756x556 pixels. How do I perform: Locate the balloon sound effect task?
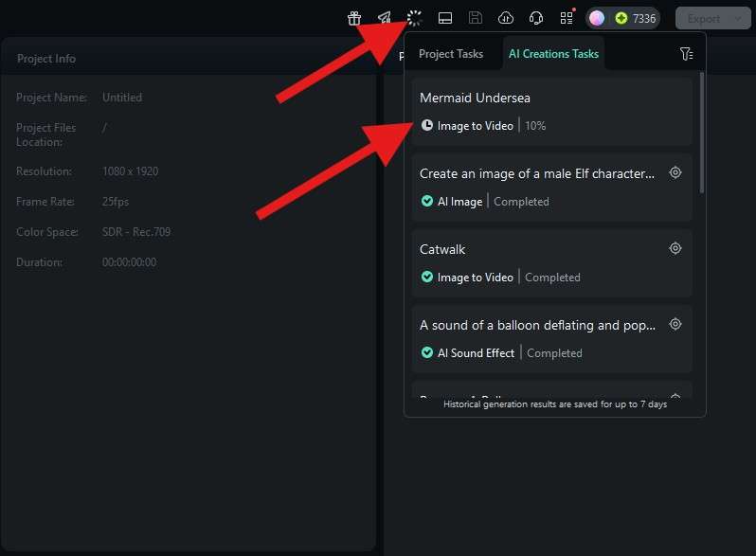point(675,324)
